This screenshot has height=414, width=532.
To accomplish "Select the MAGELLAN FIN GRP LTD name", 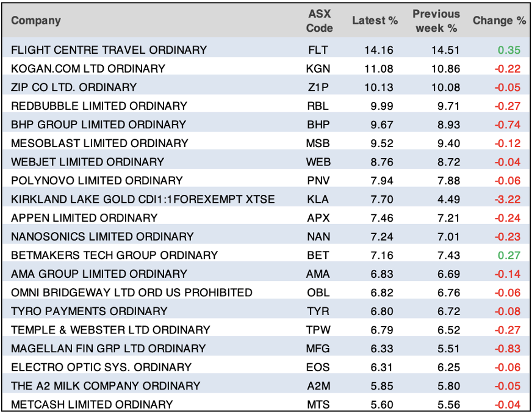I will 108,348.
